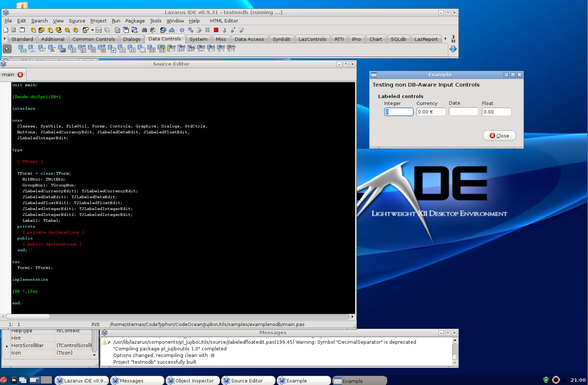Focus the Integer input field

(x=399, y=112)
